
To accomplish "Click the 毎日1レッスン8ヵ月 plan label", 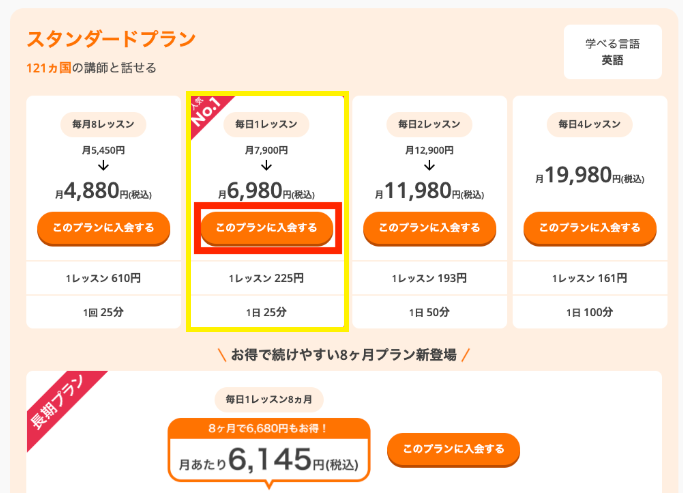I will pyautogui.click(x=269, y=400).
